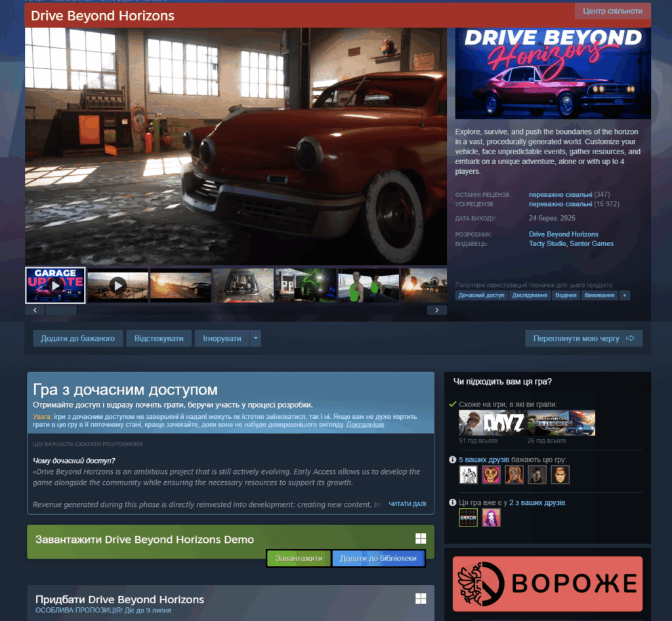
Task: Click the Відстежувати button
Action: tap(159, 339)
